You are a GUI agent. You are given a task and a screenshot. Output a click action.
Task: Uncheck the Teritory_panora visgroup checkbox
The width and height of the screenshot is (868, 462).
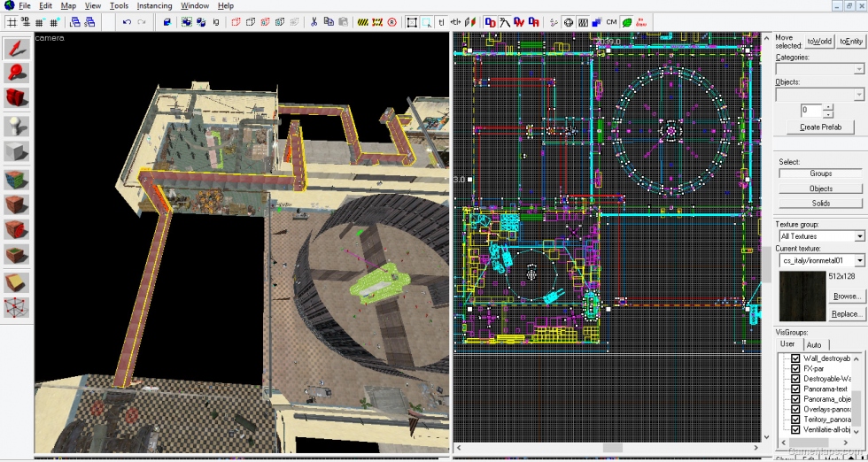tap(795, 420)
